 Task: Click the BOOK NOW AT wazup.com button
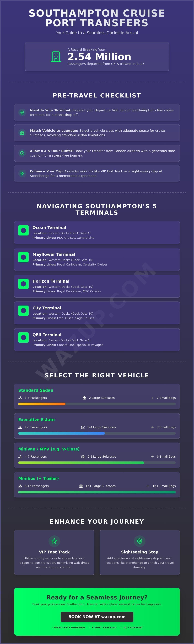pos(97,617)
